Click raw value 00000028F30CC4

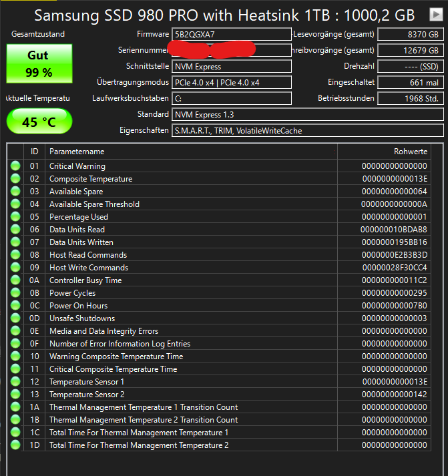point(395,268)
